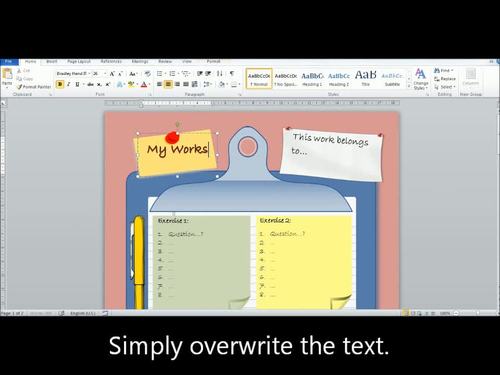Open the blue File tab
The height and width of the screenshot is (375, 500).
pyautogui.click(x=9, y=62)
